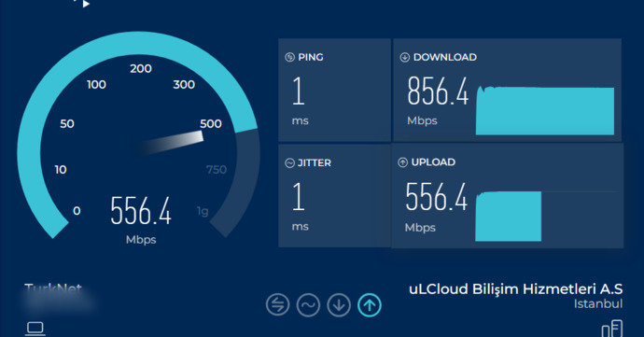Click the 556.4 reading inside the gauge
Image resolution: width=644 pixels, height=337 pixels.
[x=141, y=211]
